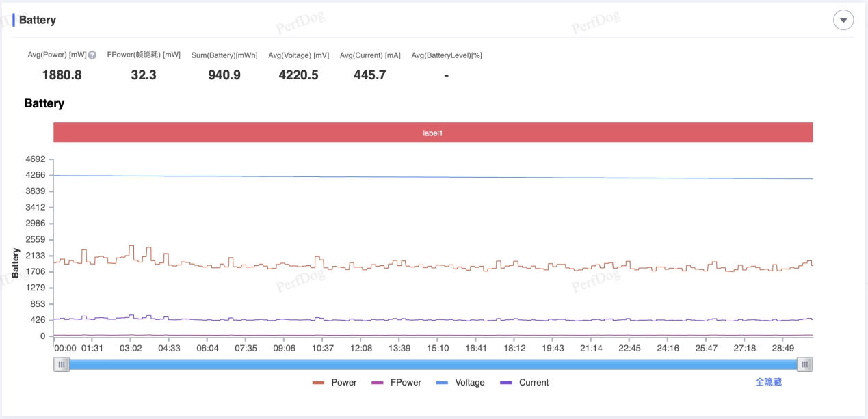Click the FPower value 32.3
Image resolution: width=868 pixels, height=419 pixels.
pyautogui.click(x=144, y=75)
